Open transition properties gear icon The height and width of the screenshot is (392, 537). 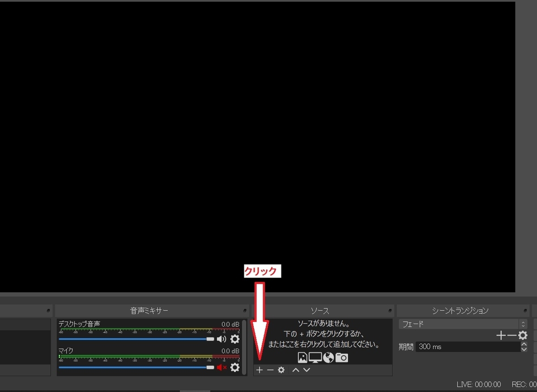point(523,336)
